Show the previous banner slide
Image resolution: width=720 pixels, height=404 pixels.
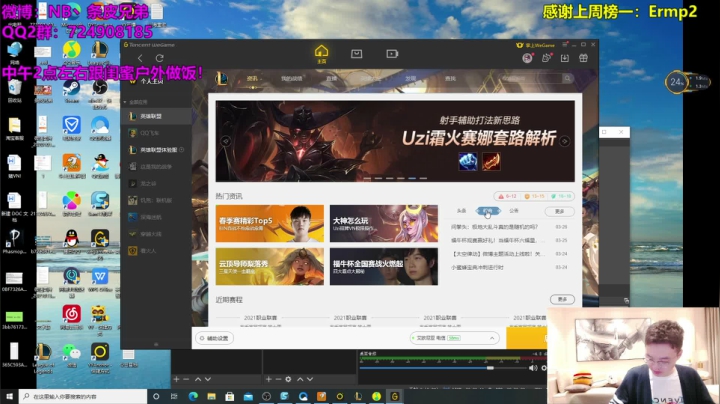[x=225, y=141]
